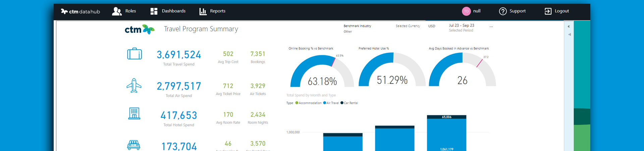Click the Air Travel blue legend swatch
The image size is (644, 151).
[324, 103]
